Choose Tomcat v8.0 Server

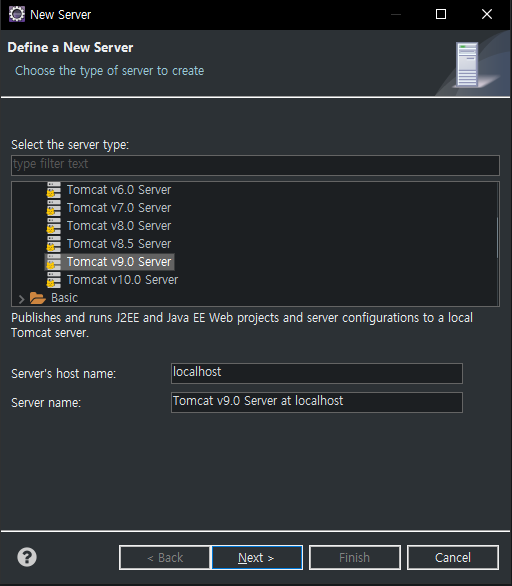[119, 226]
